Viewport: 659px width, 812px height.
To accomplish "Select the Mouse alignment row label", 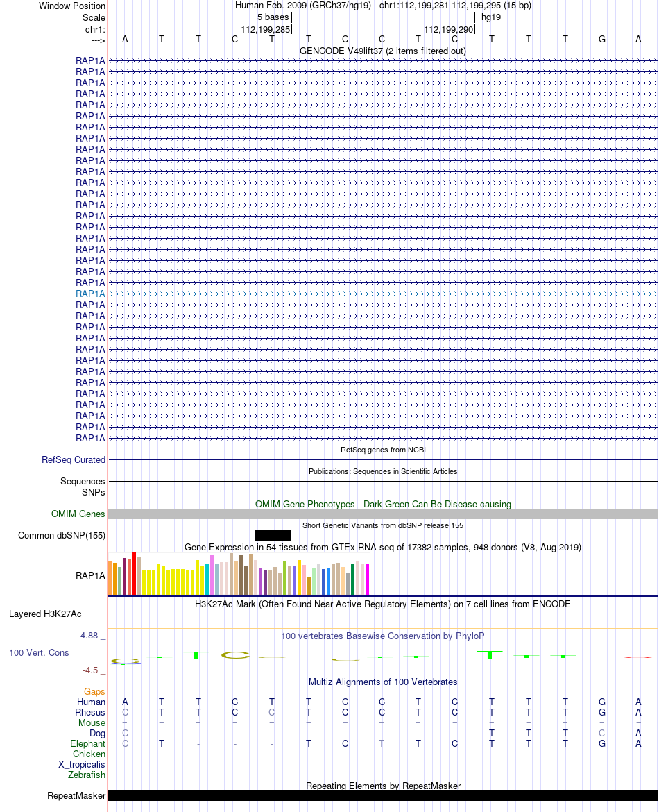I will [x=92, y=723].
